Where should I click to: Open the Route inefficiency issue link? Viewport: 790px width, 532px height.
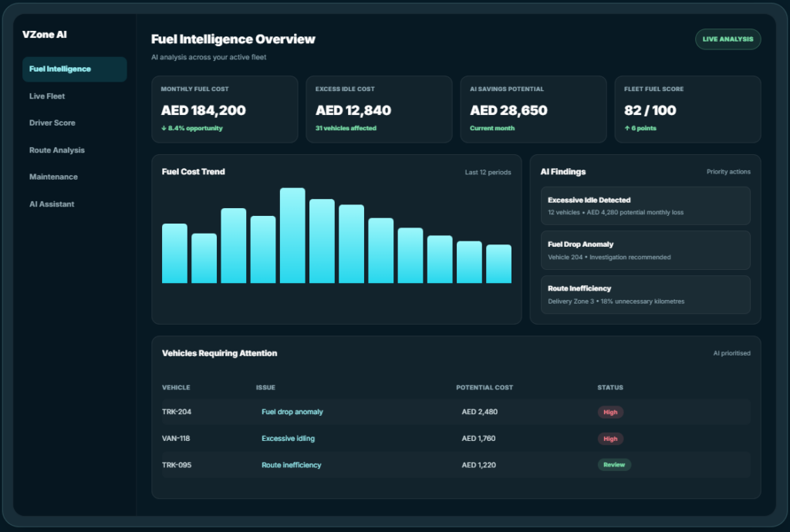pyautogui.click(x=291, y=465)
